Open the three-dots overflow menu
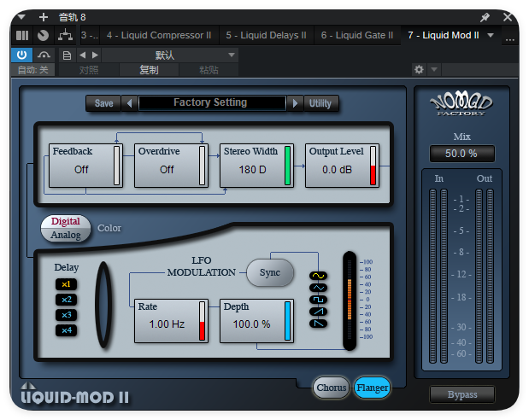 pos(509,40)
